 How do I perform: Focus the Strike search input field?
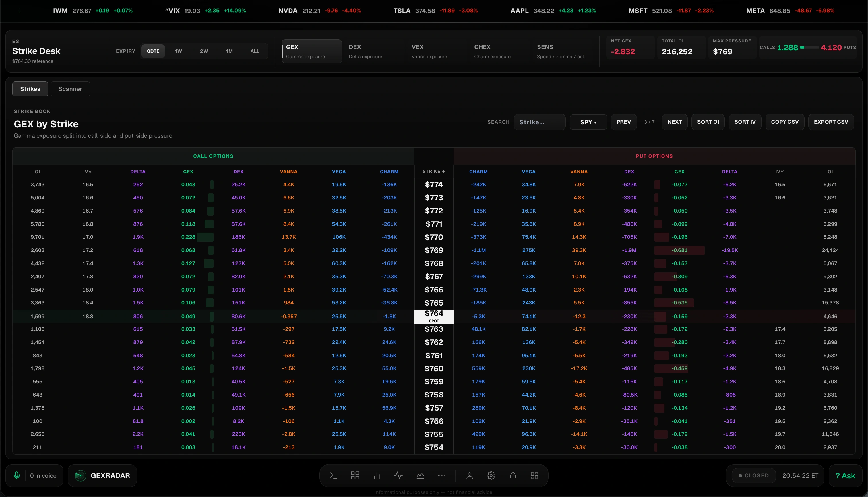(540, 122)
